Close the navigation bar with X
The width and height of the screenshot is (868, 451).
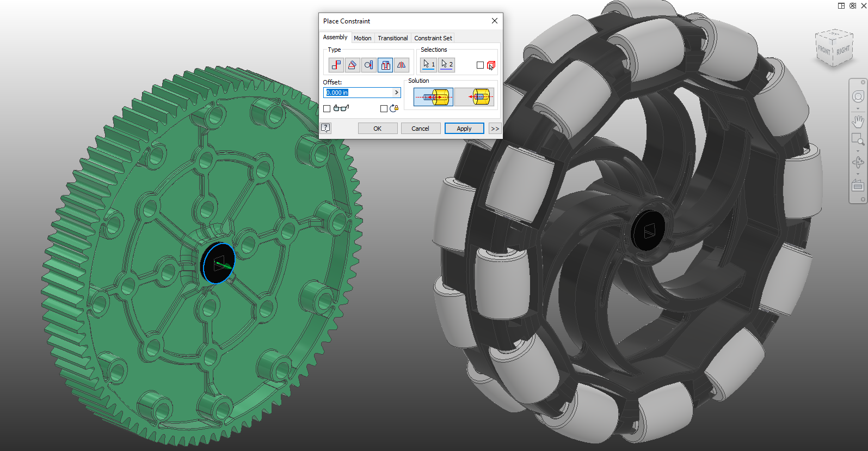pyautogui.click(x=863, y=82)
